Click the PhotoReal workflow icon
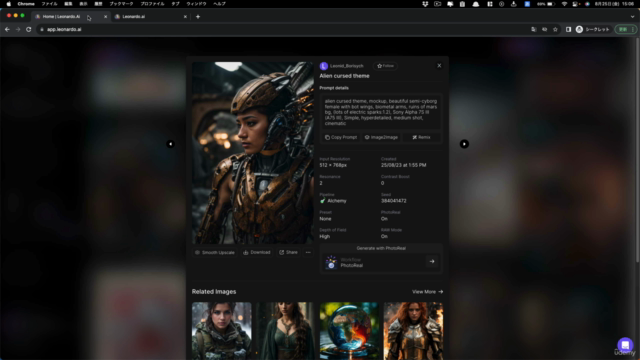This screenshot has width=640, height=360. [x=331, y=262]
